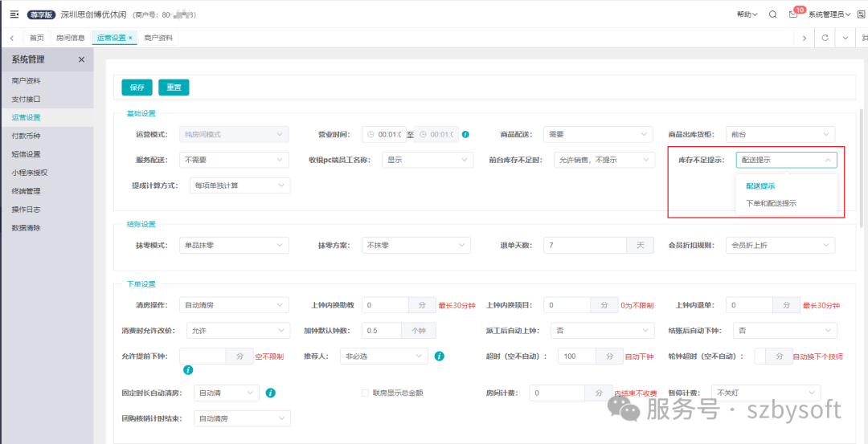
Task: Click info icon beside 固定时长自动清房
Action: [x=270, y=393]
